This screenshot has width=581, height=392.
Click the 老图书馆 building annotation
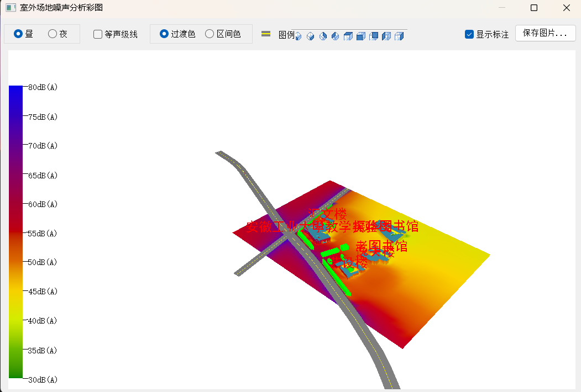pyautogui.click(x=381, y=246)
